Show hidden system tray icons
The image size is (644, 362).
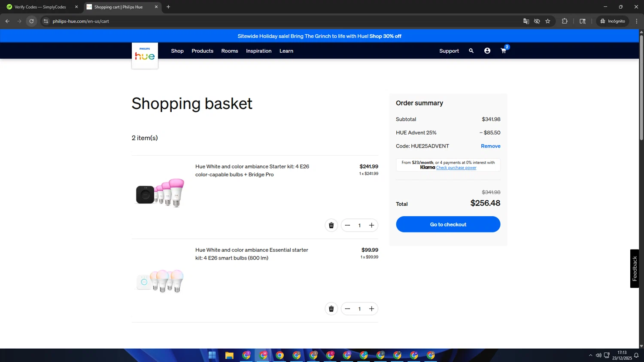[590, 355]
